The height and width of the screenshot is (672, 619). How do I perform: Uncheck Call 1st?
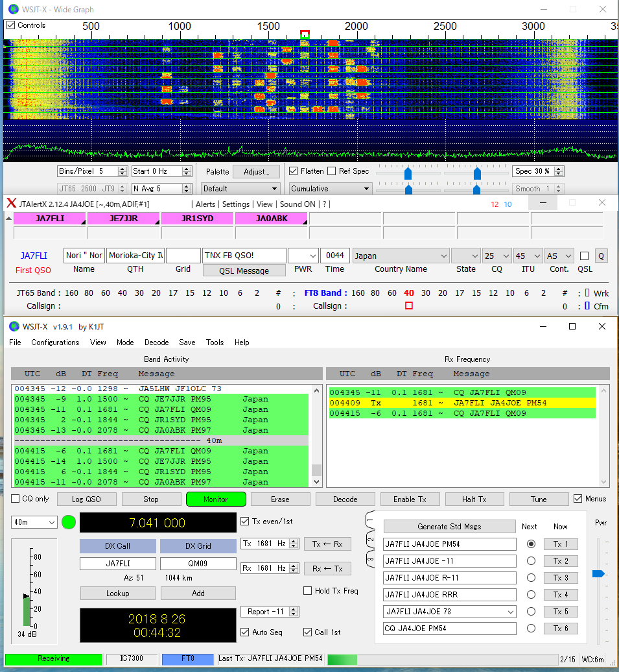tap(308, 632)
